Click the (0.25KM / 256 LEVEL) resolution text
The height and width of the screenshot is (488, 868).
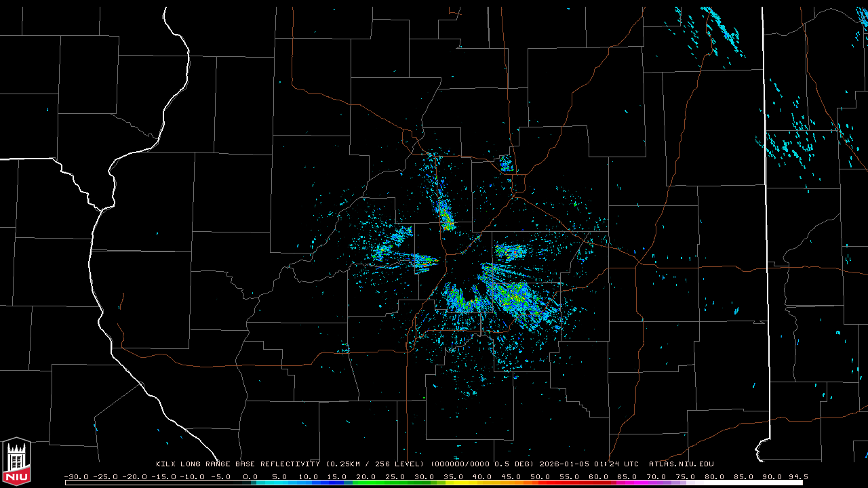click(375, 464)
